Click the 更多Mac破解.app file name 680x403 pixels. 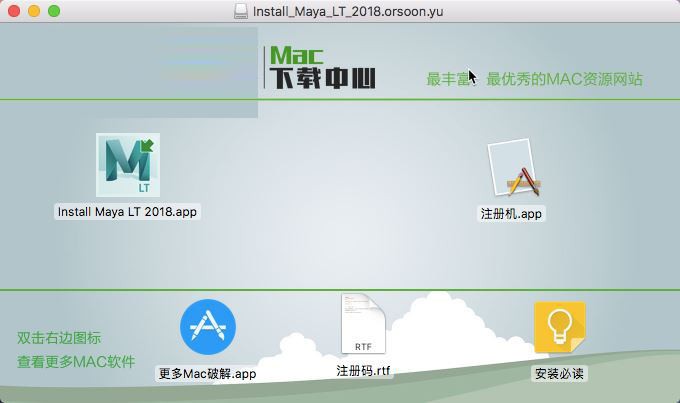coord(207,374)
